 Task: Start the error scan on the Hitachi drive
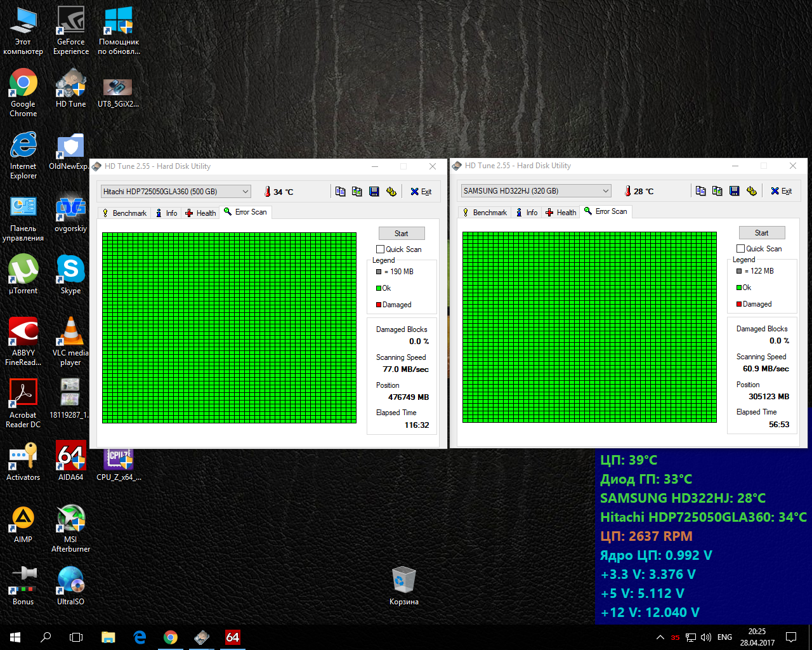pos(402,234)
